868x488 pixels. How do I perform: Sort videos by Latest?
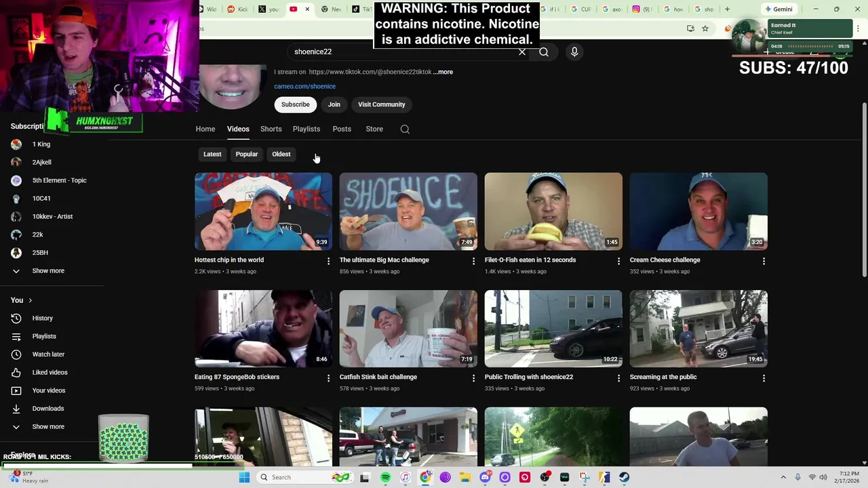tap(212, 154)
